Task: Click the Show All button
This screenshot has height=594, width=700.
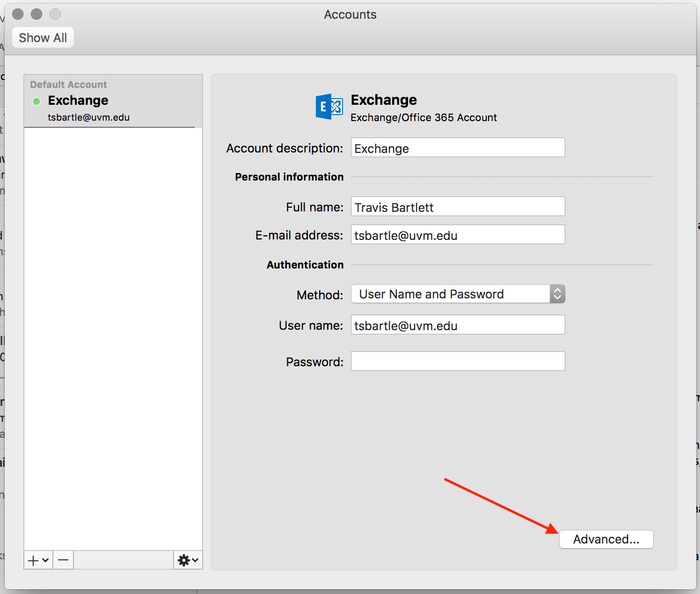Action: (x=43, y=37)
